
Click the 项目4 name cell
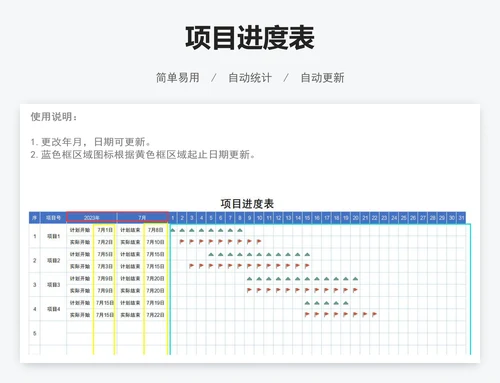pyautogui.click(x=53, y=309)
